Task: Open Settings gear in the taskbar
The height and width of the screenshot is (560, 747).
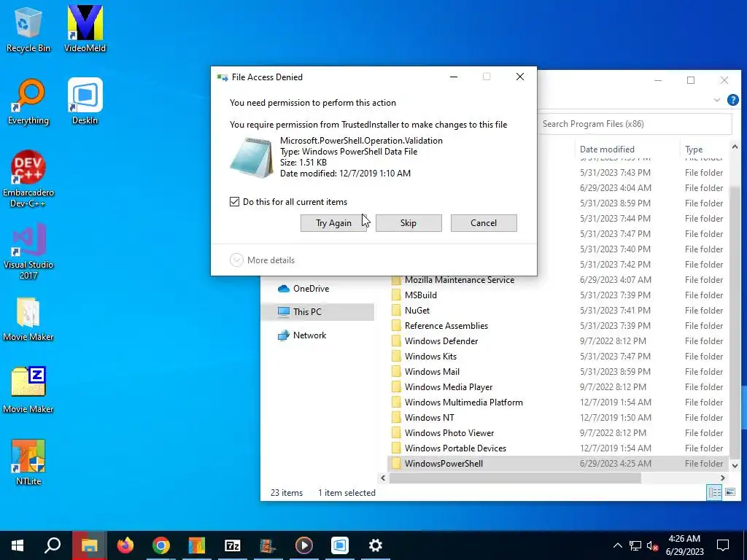Action: pos(376,545)
